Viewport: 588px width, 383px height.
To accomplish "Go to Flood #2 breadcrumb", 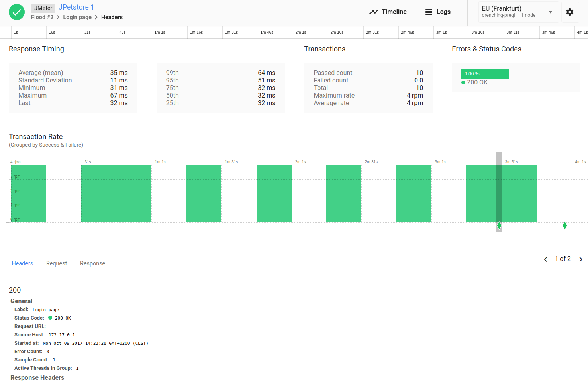I will click(x=42, y=17).
